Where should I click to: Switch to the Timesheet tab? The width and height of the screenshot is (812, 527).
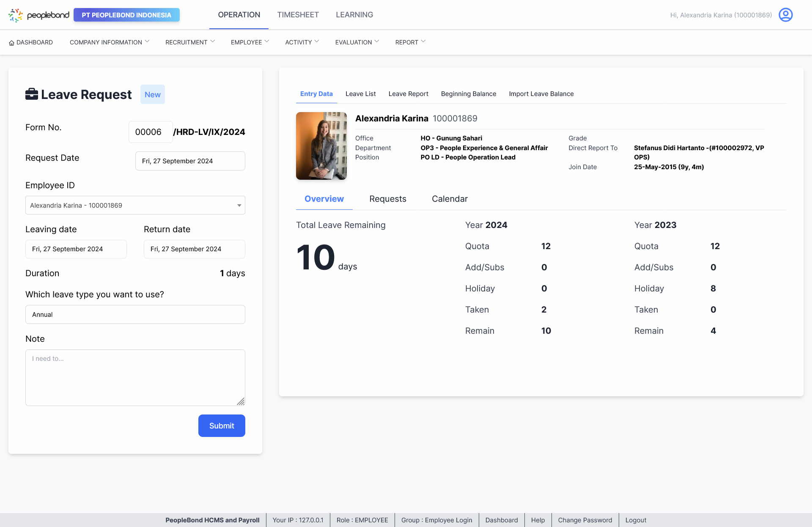pyautogui.click(x=298, y=15)
